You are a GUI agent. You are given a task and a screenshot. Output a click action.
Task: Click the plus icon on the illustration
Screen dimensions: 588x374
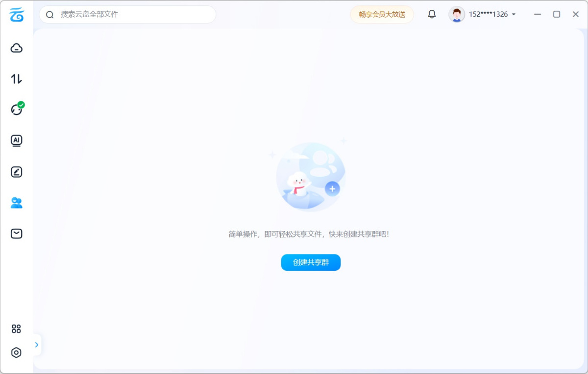tap(332, 188)
